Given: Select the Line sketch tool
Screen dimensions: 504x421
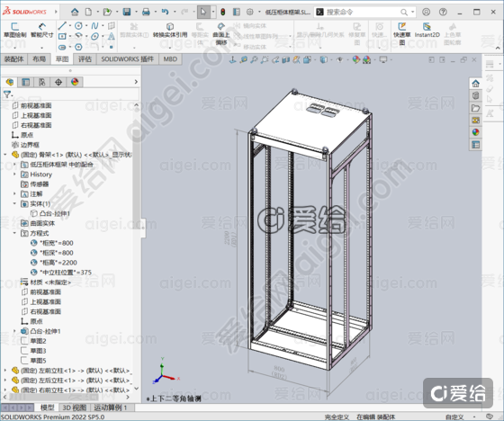Looking at the screenshot, I should (x=62, y=26).
